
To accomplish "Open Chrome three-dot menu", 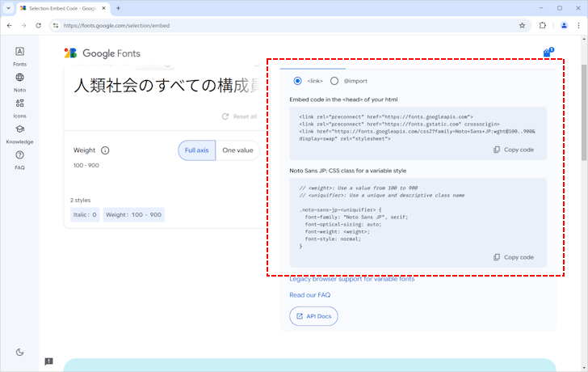I will (x=578, y=26).
